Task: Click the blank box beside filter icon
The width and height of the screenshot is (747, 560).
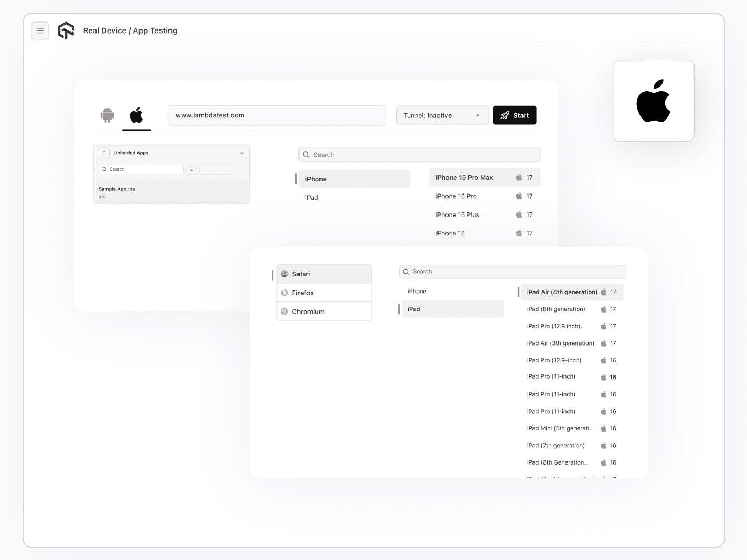Action: click(215, 169)
